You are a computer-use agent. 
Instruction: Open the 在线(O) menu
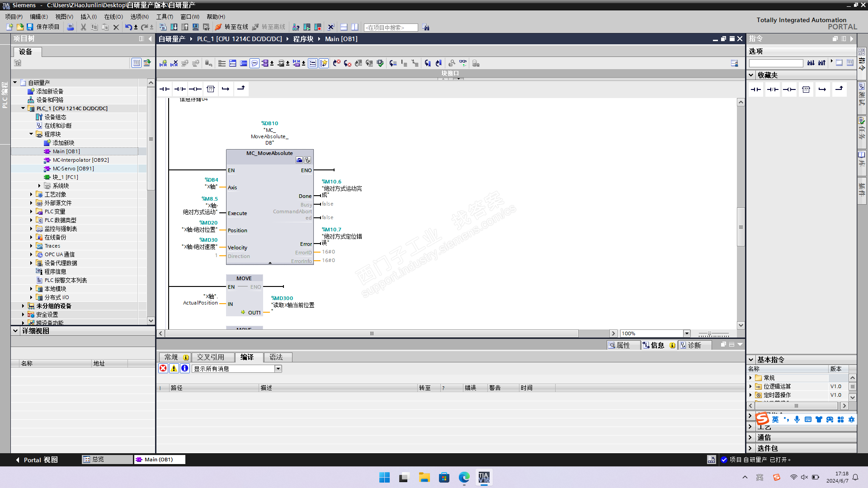113,17
